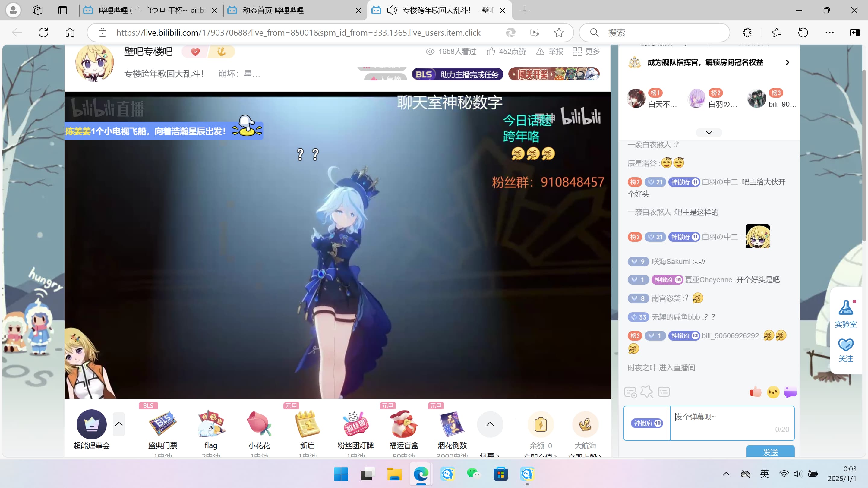The height and width of the screenshot is (488, 868).
Task: Open the 实验室 flask icon
Action: point(846,307)
